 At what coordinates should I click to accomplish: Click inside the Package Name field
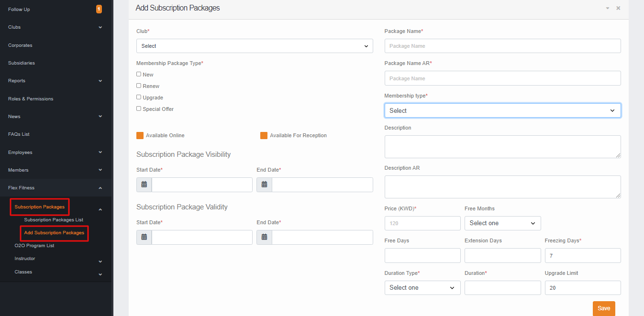(x=502, y=46)
